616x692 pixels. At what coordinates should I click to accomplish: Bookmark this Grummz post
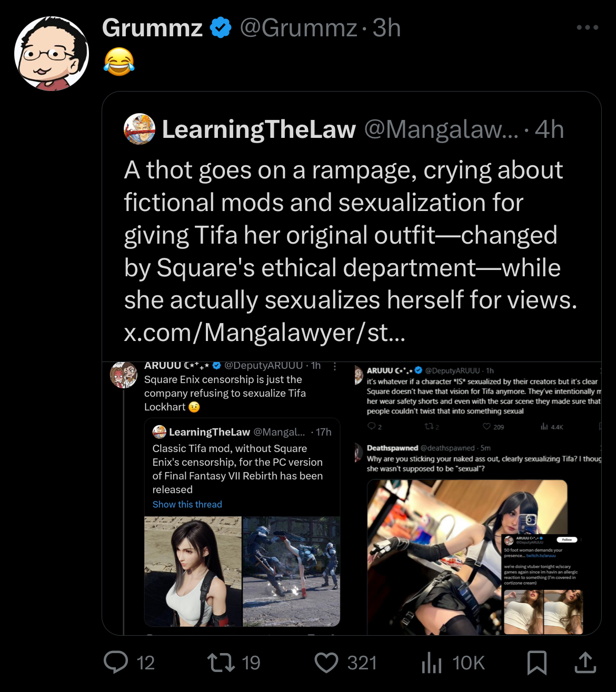pos(537,663)
